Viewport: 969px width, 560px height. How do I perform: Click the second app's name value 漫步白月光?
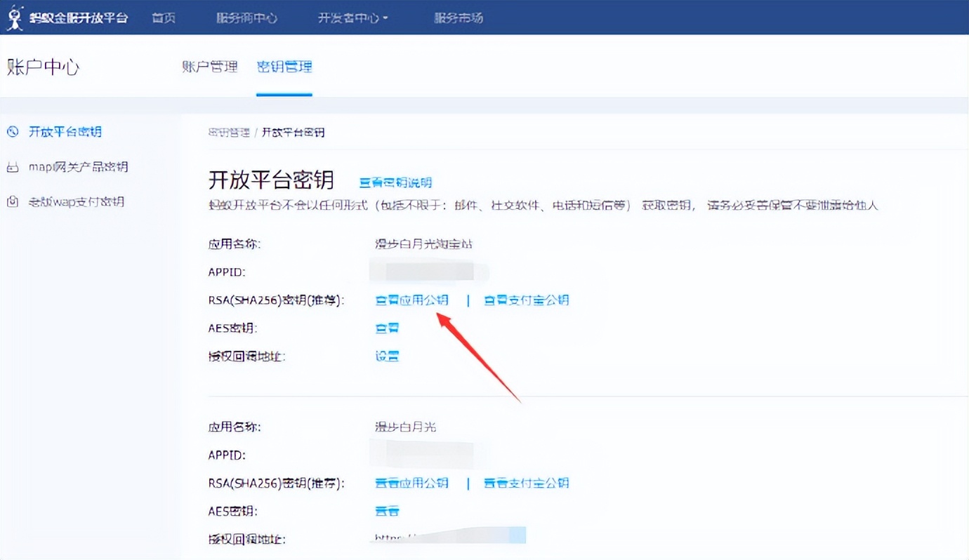click(405, 427)
